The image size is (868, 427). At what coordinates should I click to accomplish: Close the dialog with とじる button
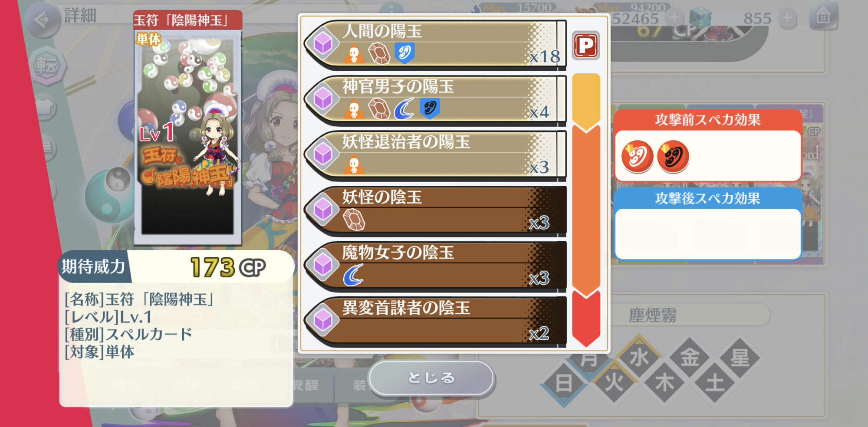pos(431,378)
